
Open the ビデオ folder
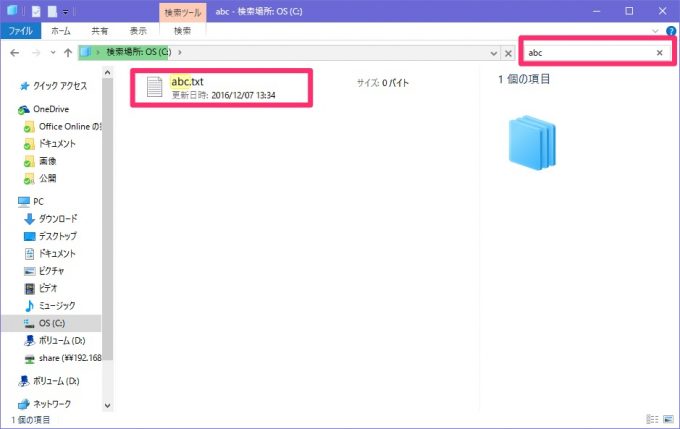48,288
